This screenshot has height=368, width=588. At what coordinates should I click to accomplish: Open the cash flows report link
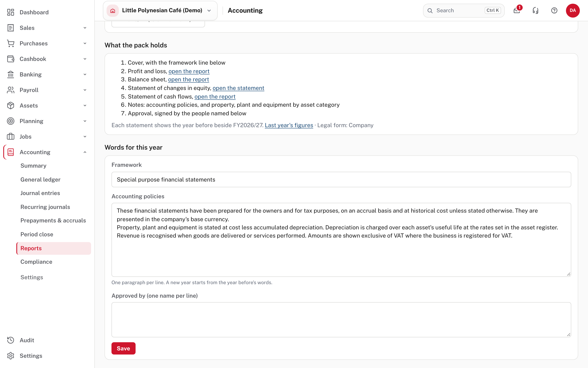tap(215, 97)
